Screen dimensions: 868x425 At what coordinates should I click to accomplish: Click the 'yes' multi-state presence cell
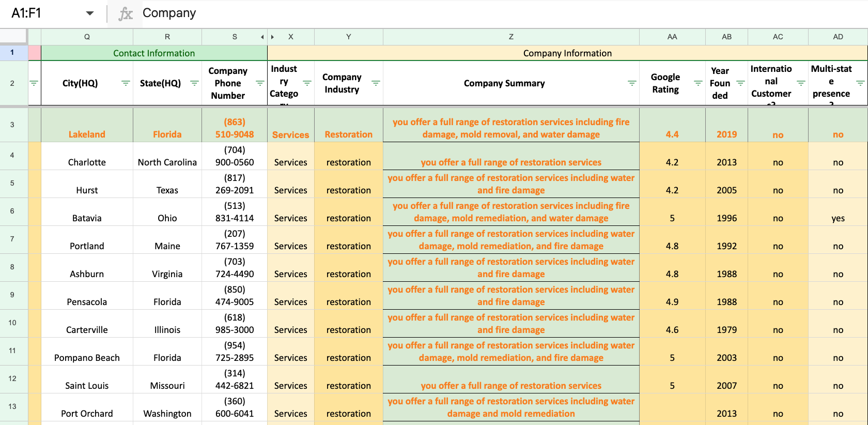coord(838,212)
